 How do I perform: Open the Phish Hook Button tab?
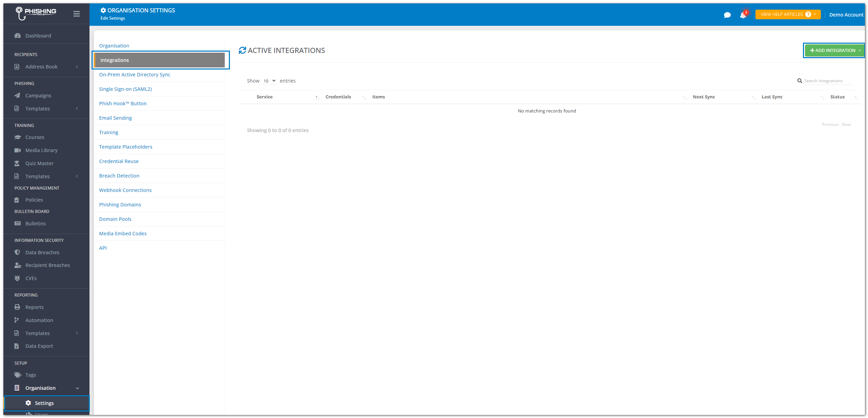click(123, 104)
